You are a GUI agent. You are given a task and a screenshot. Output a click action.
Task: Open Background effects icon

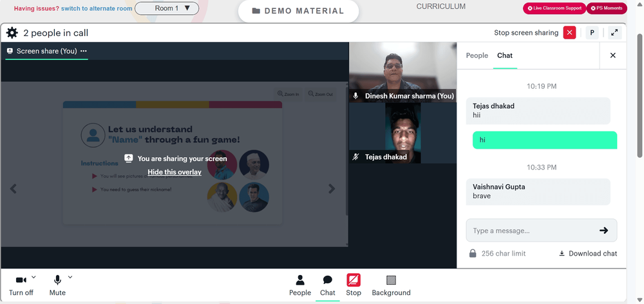coord(391,280)
